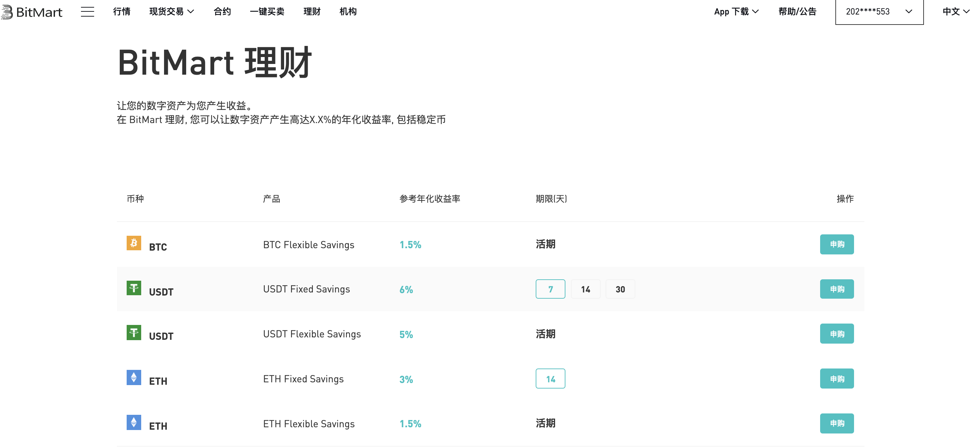Click ETH icon in Flexible Savings row

(134, 422)
